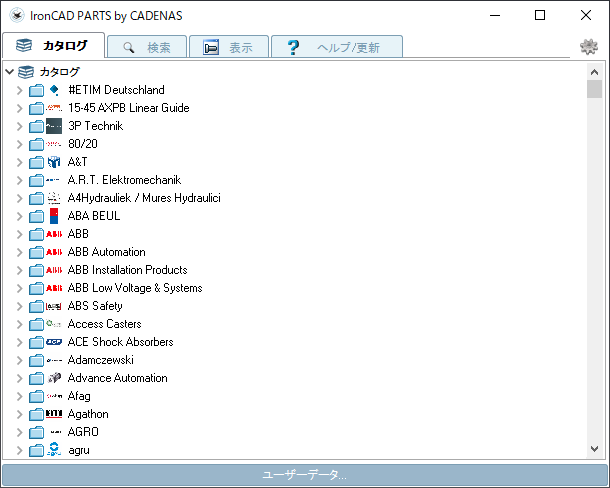This screenshot has width=610, height=488.
Task: Select ABB Low Voltage & Systems entry
Action: click(135, 288)
